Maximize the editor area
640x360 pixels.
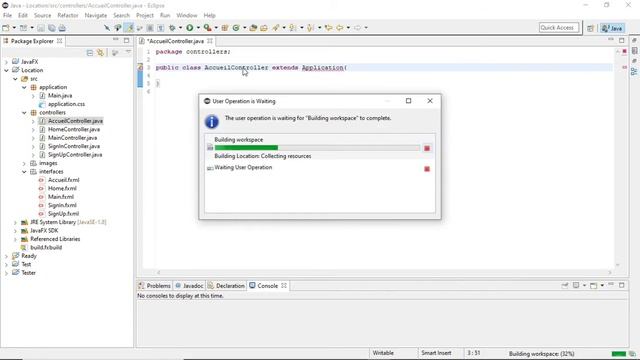[x=622, y=40]
